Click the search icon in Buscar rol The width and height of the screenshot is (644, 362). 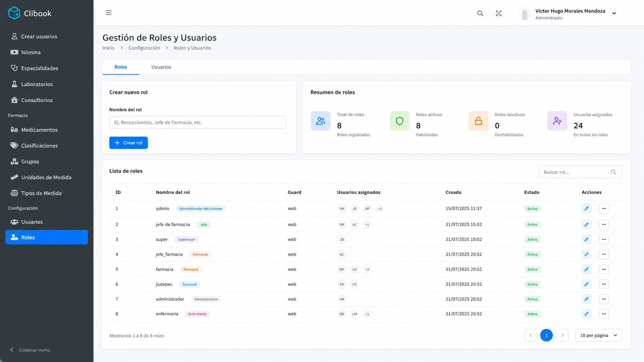pos(613,172)
